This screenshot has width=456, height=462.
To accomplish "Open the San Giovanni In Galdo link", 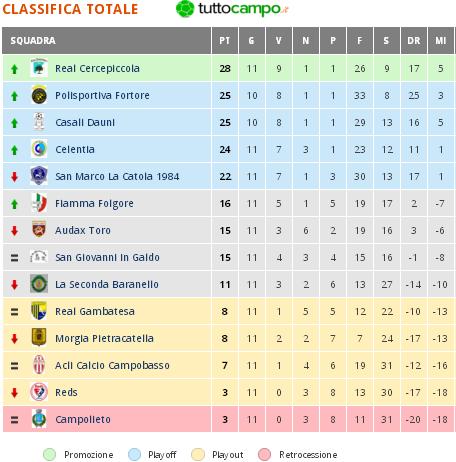I will pos(107,257).
